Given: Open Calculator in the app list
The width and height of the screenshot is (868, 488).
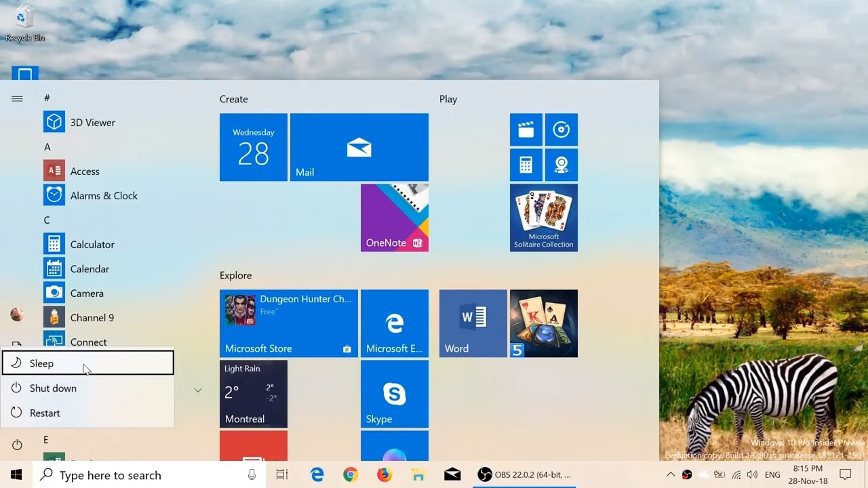Looking at the screenshot, I should tap(79, 244).
